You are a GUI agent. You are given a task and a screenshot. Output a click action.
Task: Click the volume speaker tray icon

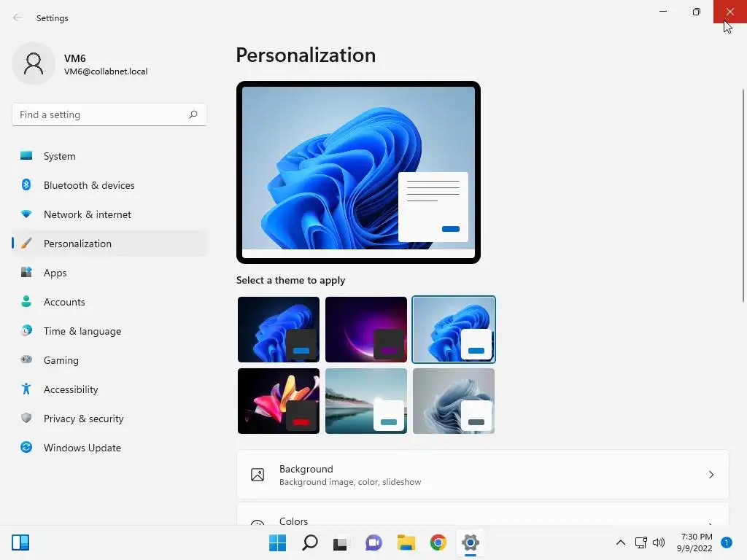point(659,542)
